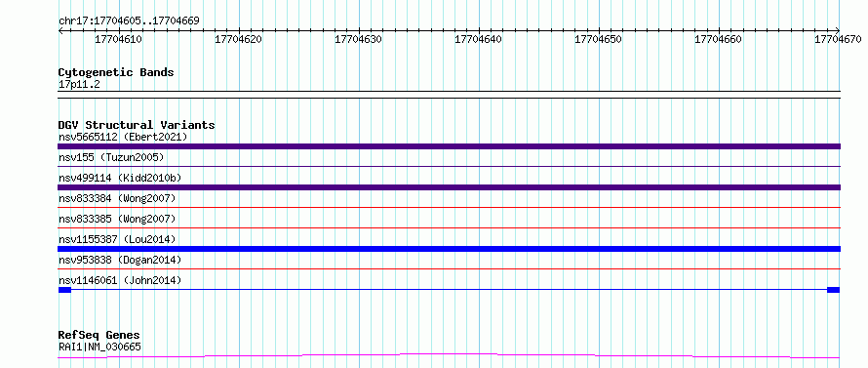Select the 17p11.2 band label
Screen dimensions: 868x368
(79, 85)
